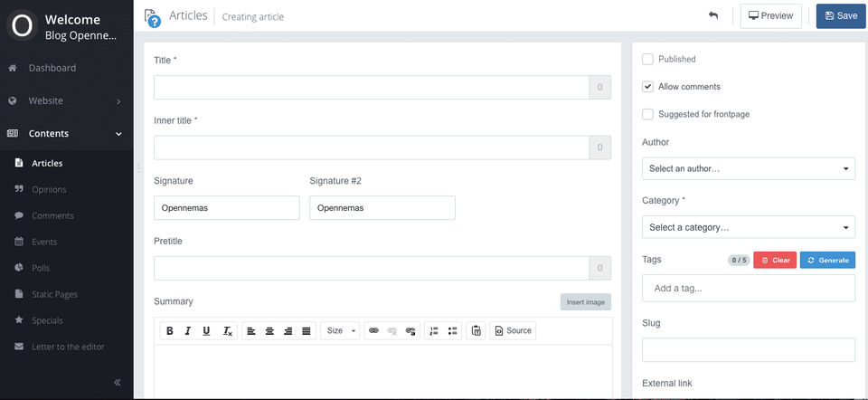Go to Static Pages in sidebar

(x=54, y=294)
